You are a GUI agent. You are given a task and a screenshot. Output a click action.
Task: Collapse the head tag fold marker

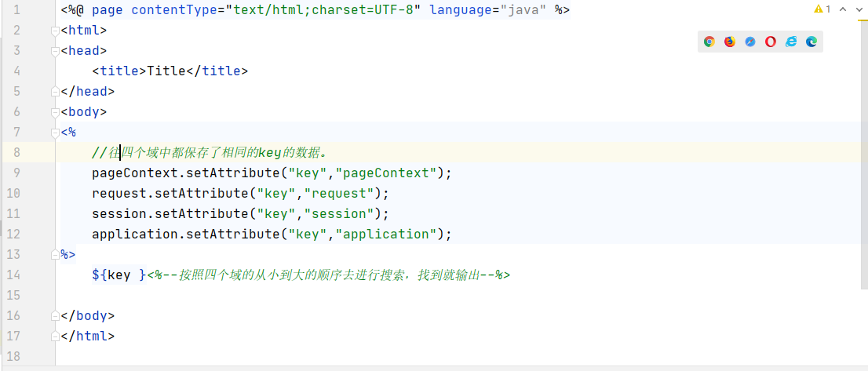coord(55,51)
